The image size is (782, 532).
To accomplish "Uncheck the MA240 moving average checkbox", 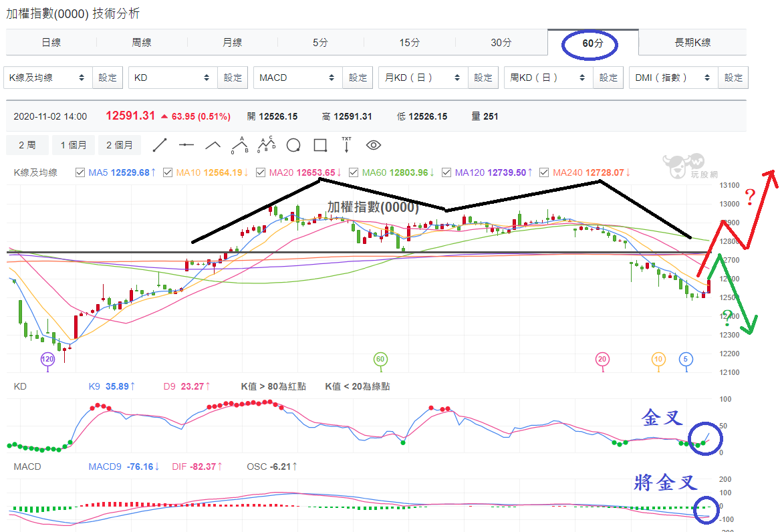I will pos(544,172).
